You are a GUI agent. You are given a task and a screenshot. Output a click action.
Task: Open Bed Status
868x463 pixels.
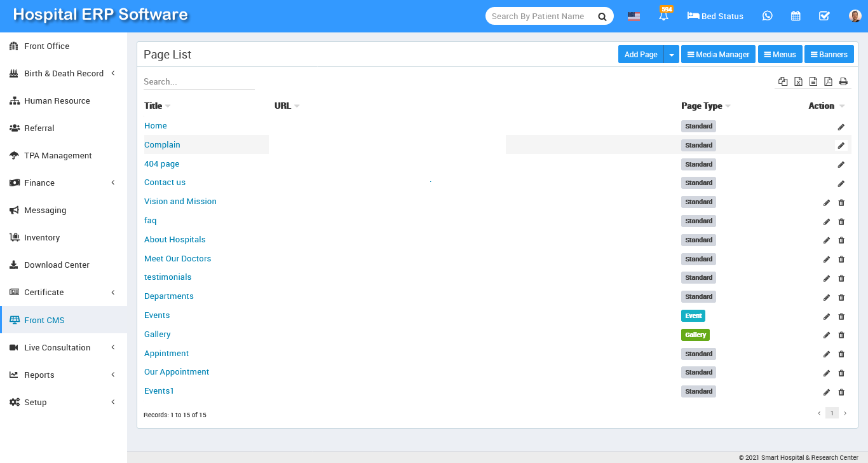715,16
